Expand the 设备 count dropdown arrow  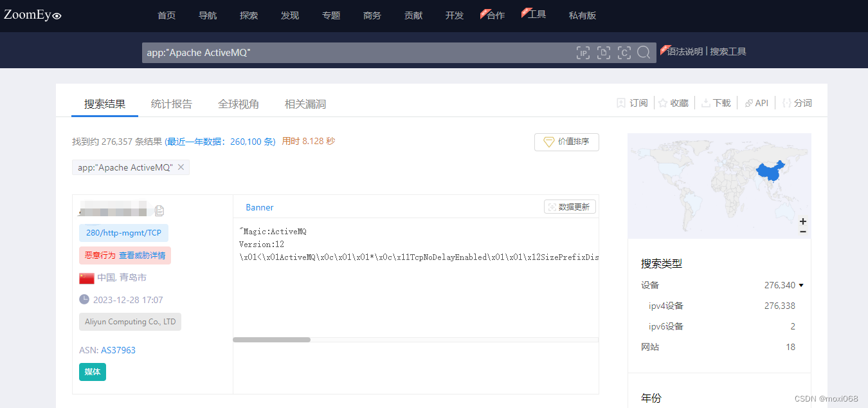[801, 285]
